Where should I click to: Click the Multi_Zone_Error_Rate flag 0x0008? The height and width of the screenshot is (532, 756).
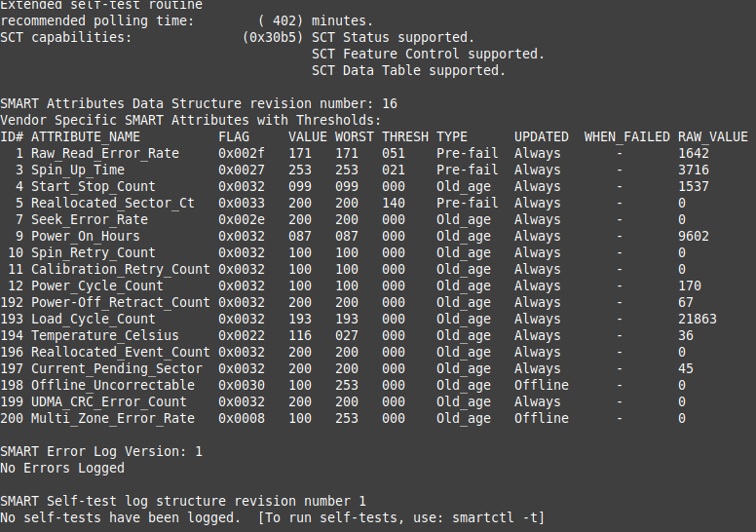(x=242, y=418)
